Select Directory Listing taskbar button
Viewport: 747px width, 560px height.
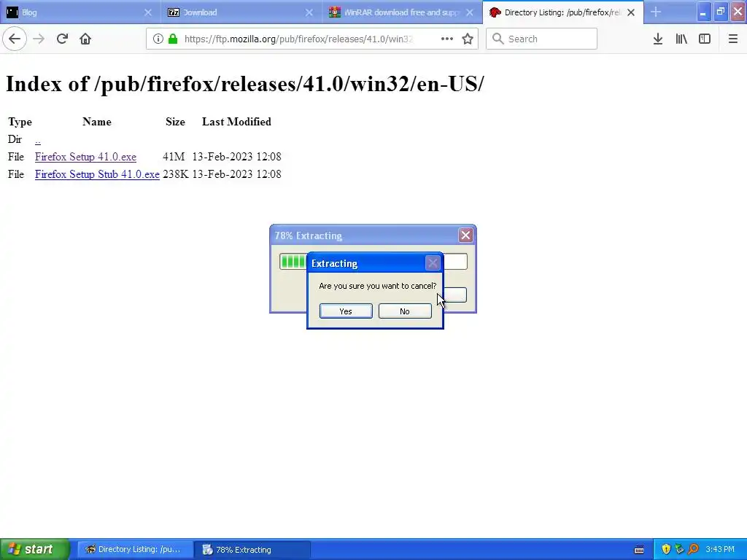coord(135,549)
